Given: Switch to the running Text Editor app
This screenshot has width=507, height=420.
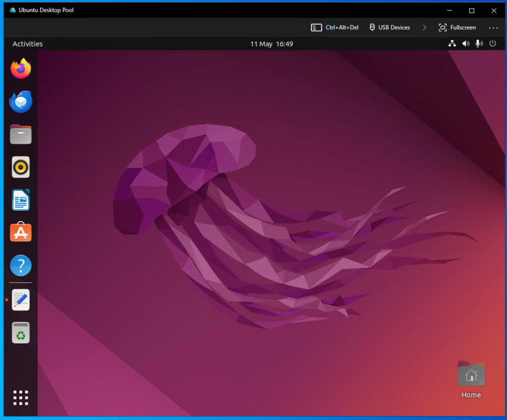Looking at the screenshot, I should 21,300.
